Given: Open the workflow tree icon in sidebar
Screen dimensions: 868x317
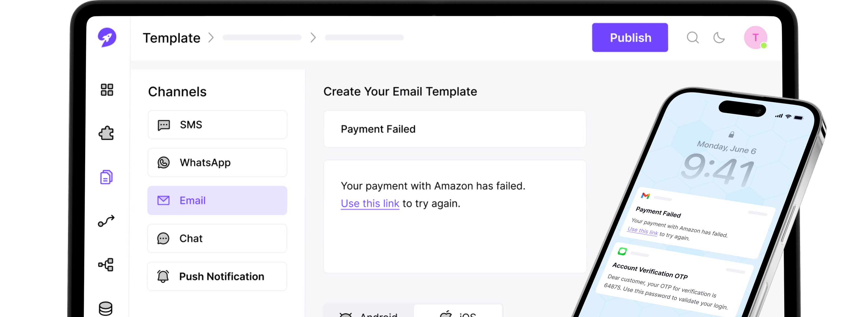Looking at the screenshot, I should coord(106,265).
